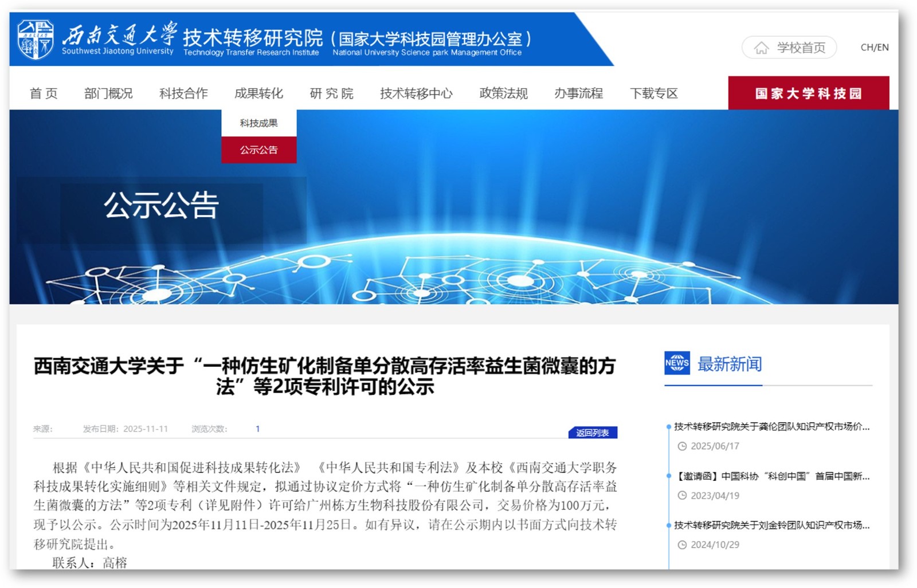
Task: Navigate to 技术转移中心
Action: [x=416, y=93]
